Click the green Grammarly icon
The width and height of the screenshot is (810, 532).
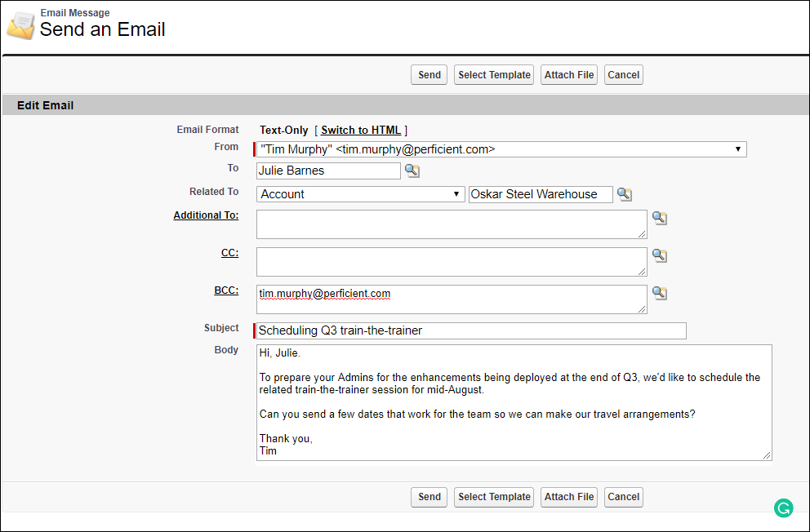pos(783,508)
